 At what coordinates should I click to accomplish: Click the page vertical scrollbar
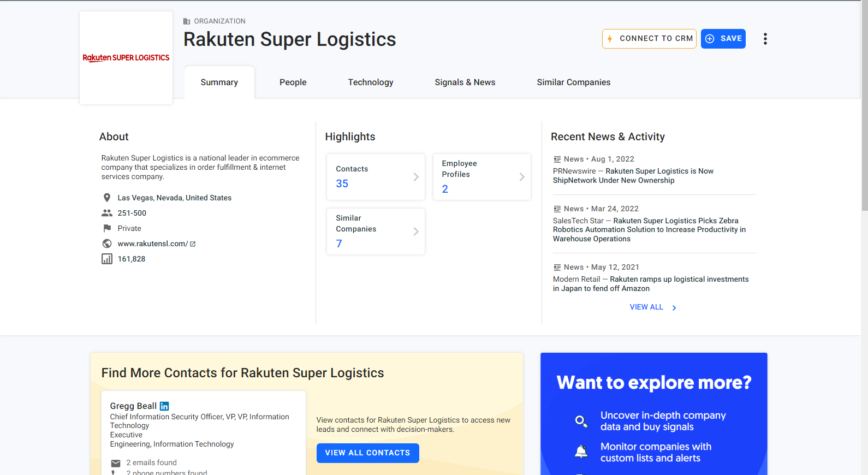pyautogui.click(x=864, y=105)
